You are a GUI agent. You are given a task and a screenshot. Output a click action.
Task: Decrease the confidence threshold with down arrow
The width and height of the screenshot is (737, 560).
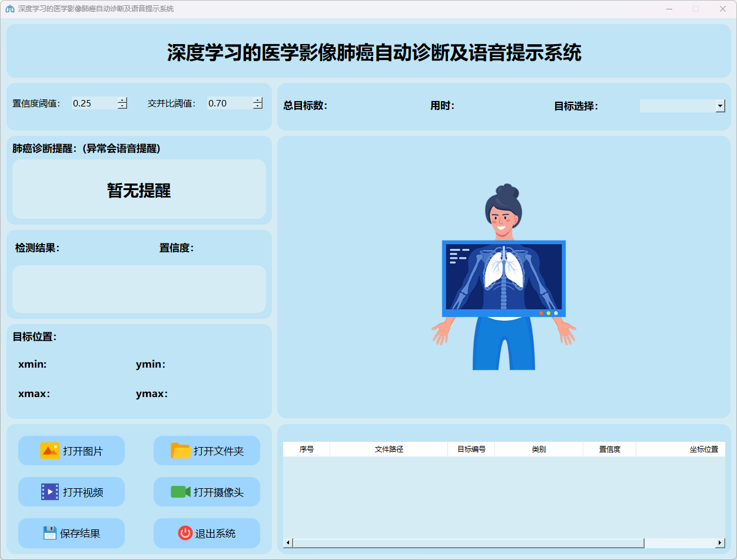[122, 106]
